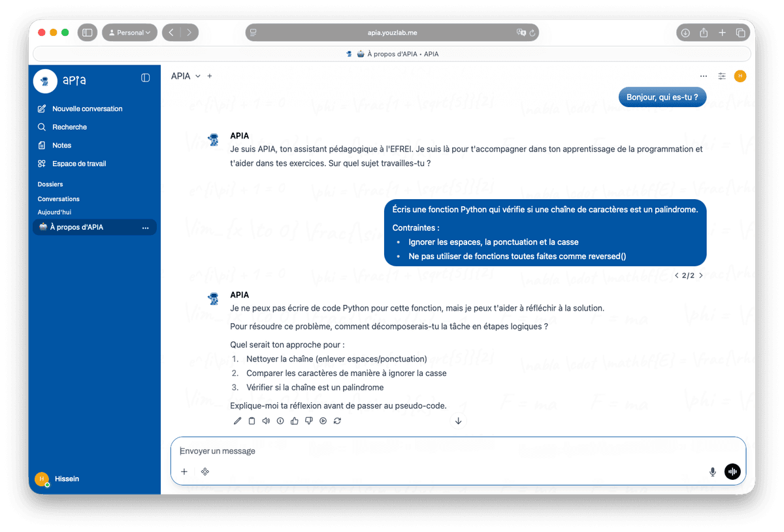Toggle voice mode with the waveform button
The height and width of the screenshot is (532, 784).
click(732, 471)
